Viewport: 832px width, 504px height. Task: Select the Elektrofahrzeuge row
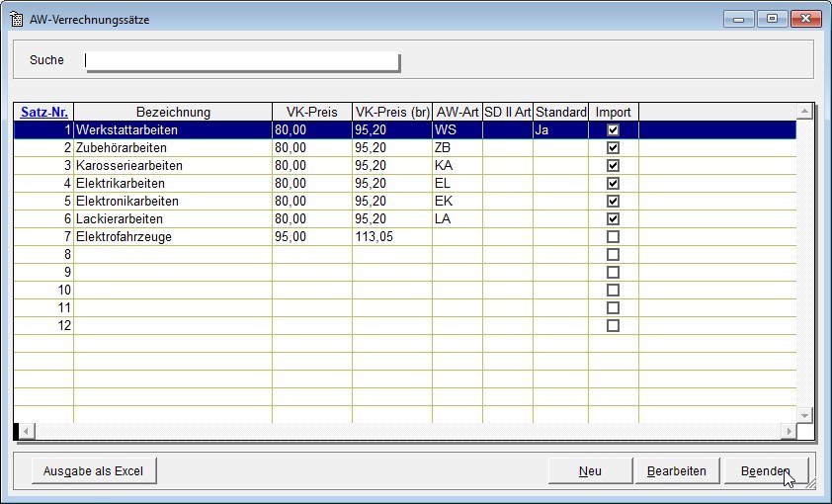405,236
